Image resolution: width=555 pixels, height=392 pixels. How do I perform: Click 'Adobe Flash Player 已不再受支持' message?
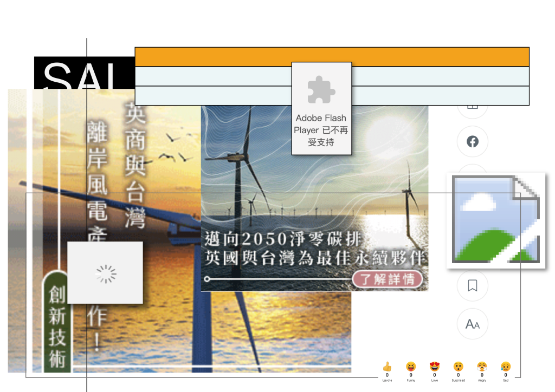pyautogui.click(x=321, y=130)
